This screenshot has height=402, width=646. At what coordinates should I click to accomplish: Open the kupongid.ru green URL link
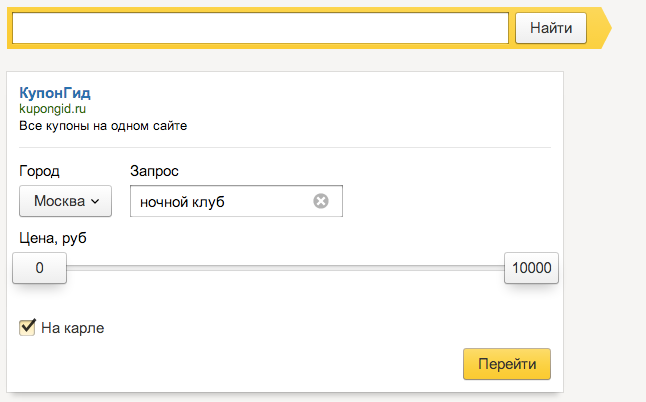pos(52,109)
